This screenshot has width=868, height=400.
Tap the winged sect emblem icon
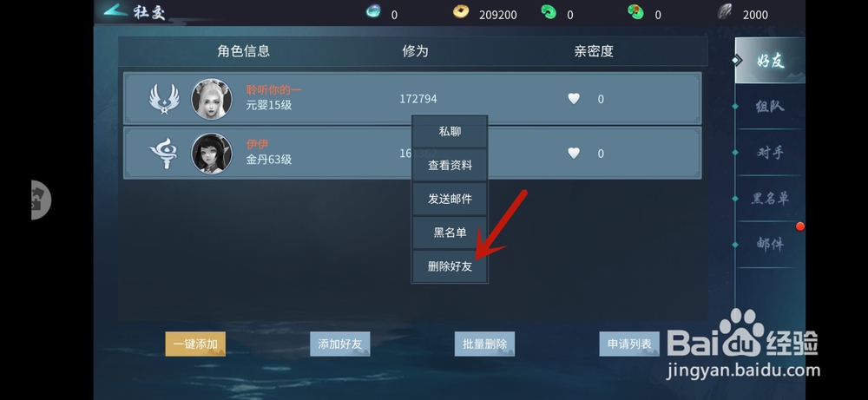tap(164, 99)
